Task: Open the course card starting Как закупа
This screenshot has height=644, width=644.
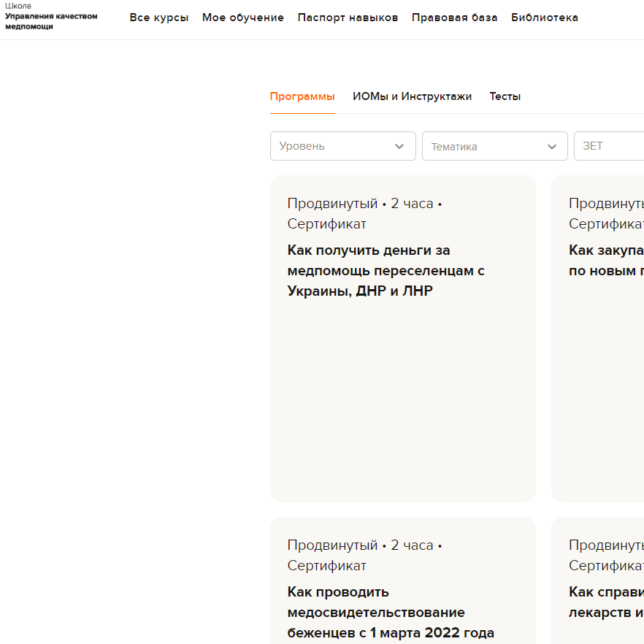Action: click(x=597, y=339)
